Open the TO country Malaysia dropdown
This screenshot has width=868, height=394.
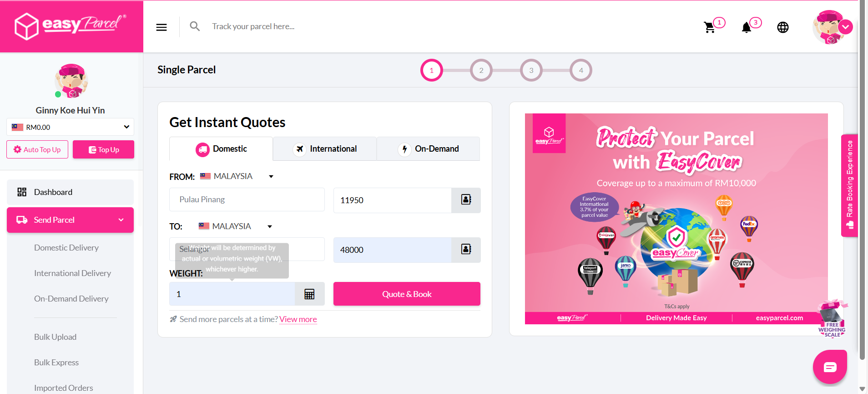[236, 226]
